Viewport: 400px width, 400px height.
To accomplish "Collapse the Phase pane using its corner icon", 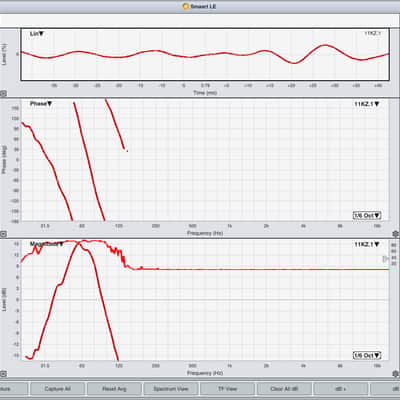I will point(3,234).
